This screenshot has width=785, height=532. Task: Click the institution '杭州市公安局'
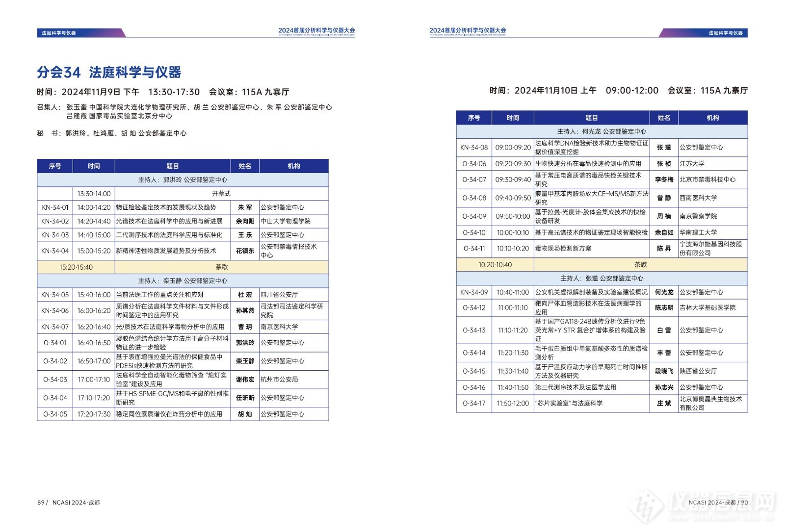[x=279, y=380]
